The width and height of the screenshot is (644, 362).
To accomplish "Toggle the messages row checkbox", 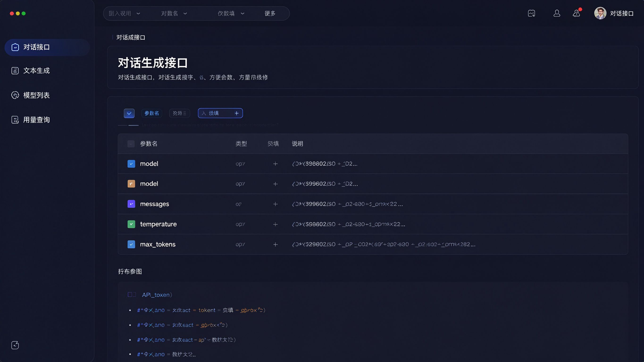I will pyautogui.click(x=131, y=204).
